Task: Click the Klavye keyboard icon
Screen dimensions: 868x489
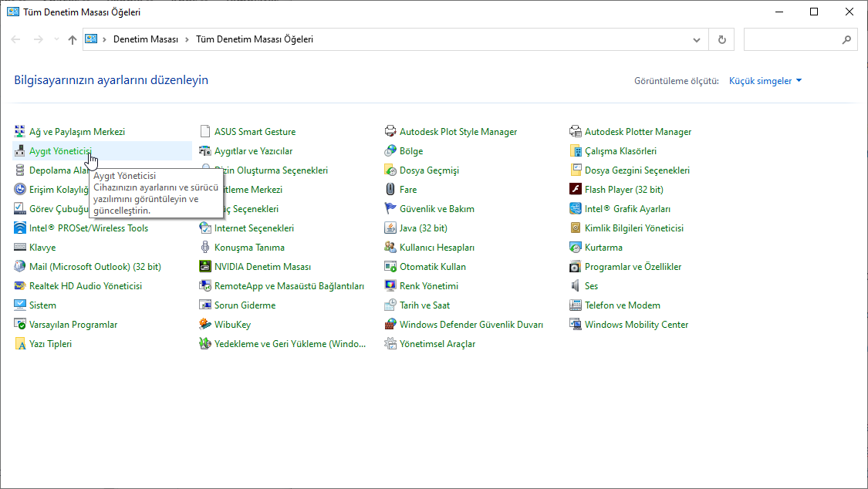Action: tap(20, 248)
